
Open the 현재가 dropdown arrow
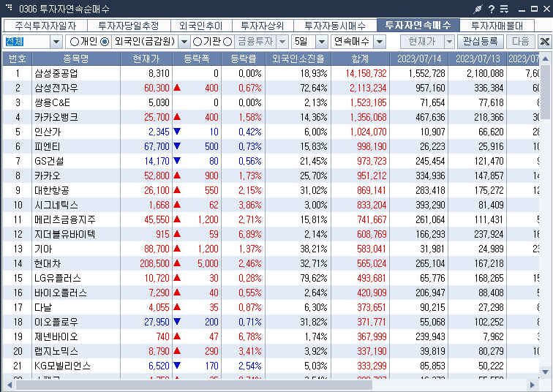[x=449, y=42]
